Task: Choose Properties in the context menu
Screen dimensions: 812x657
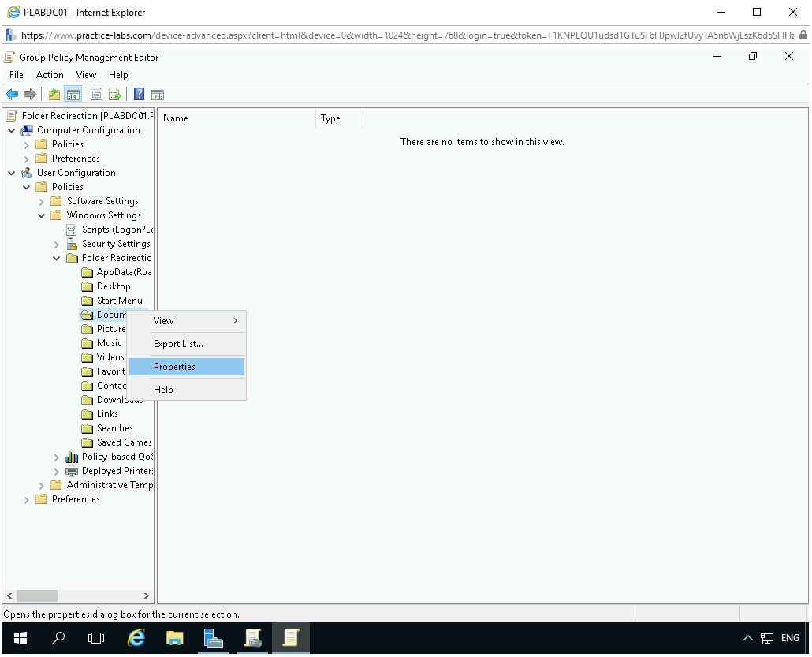Action: tap(186, 366)
